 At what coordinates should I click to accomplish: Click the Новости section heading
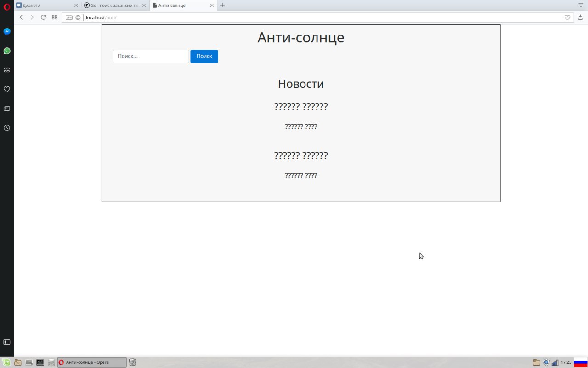point(301,84)
